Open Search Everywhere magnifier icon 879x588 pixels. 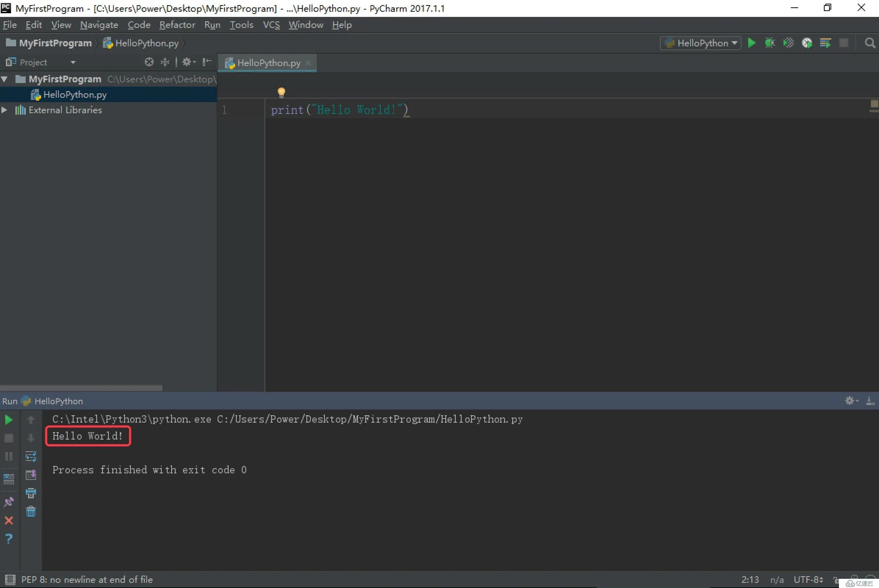[870, 43]
